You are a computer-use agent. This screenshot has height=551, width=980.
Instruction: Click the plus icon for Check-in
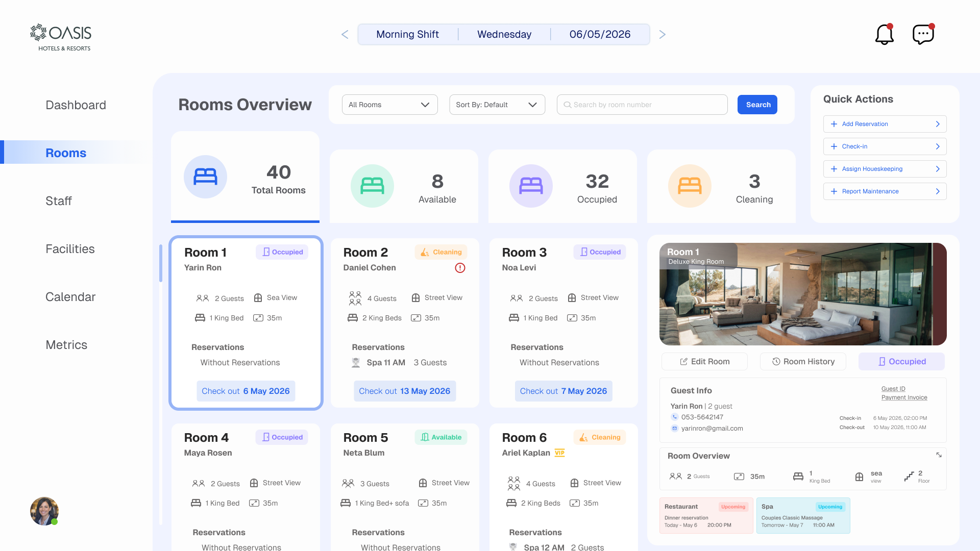coord(834,146)
